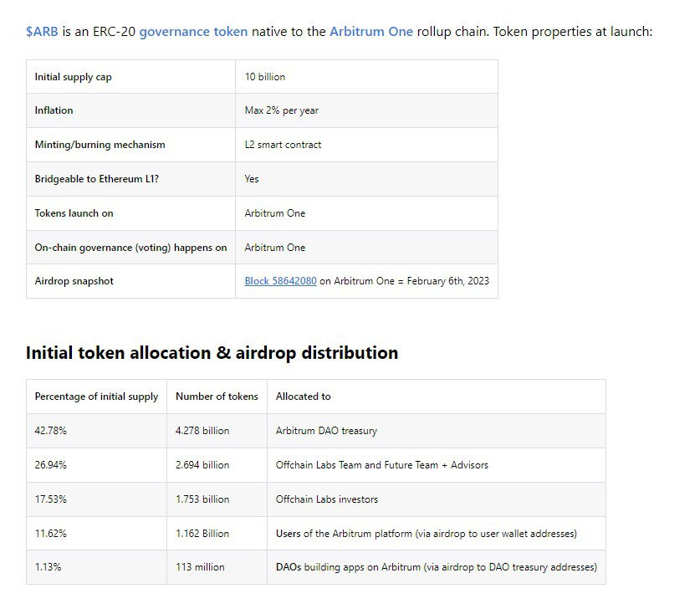Select the 'Initial supply cap' cell
This screenshot has width=700, height=614.
pyautogui.click(x=130, y=77)
